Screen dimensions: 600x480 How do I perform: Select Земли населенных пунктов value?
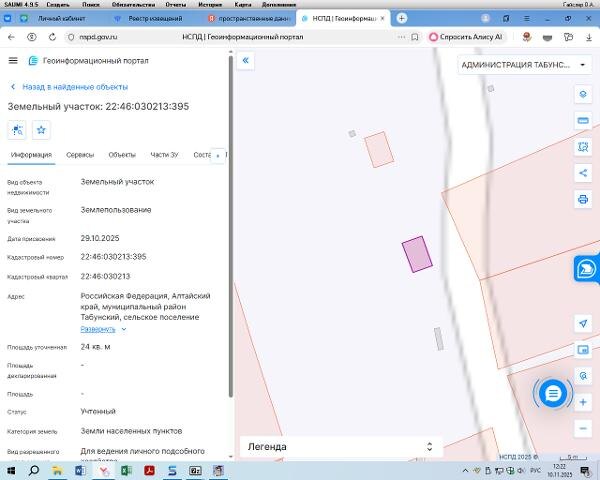131,431
